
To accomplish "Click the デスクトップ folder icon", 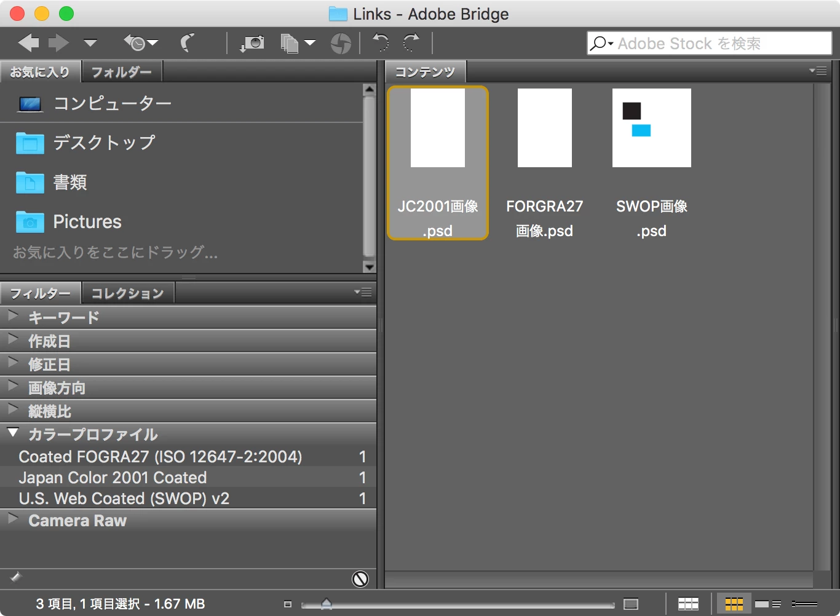I will tap(30, 143).
